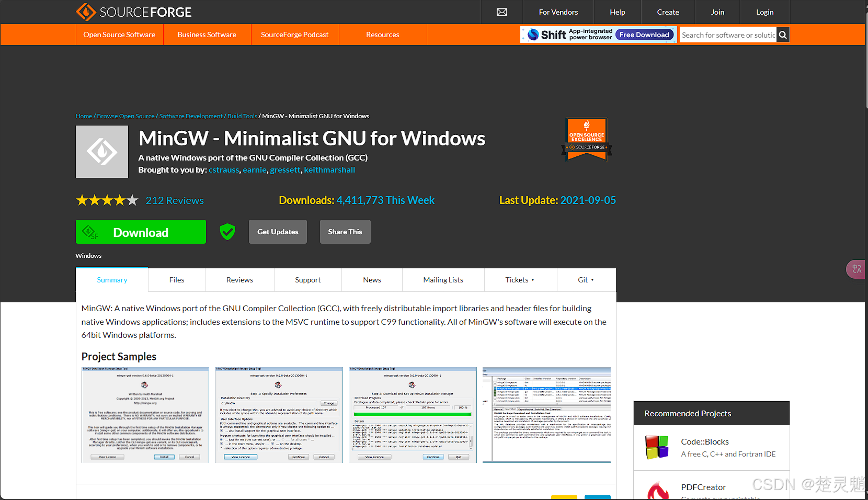The height and width of the screenshot is (500, 868).
Task: Click the Project Samples heading
Action: coord(119,357)
